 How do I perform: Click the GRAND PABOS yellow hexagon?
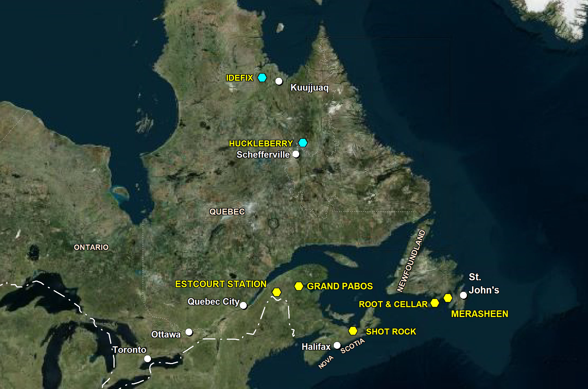(x=298, y=287)
